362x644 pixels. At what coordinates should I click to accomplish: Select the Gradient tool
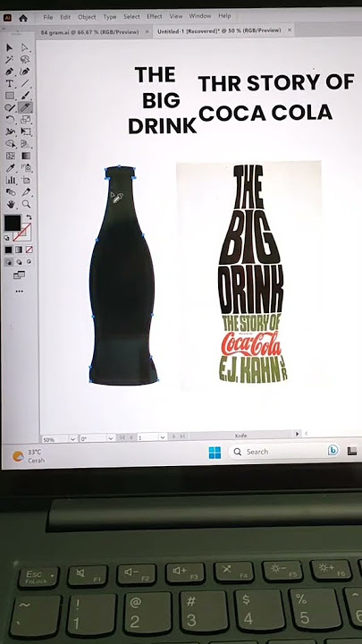click(26, 156)
